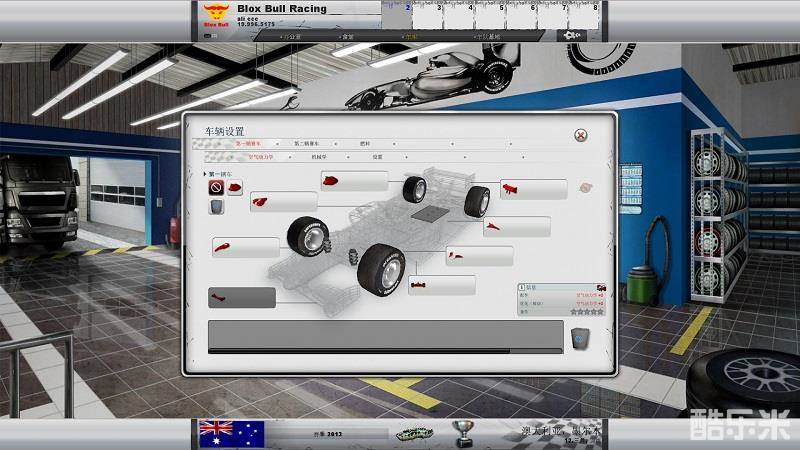This screenshot has height=450, width=800.
Task: Collapse the 第一辆车 tree arrow
Action: [206, 174]
